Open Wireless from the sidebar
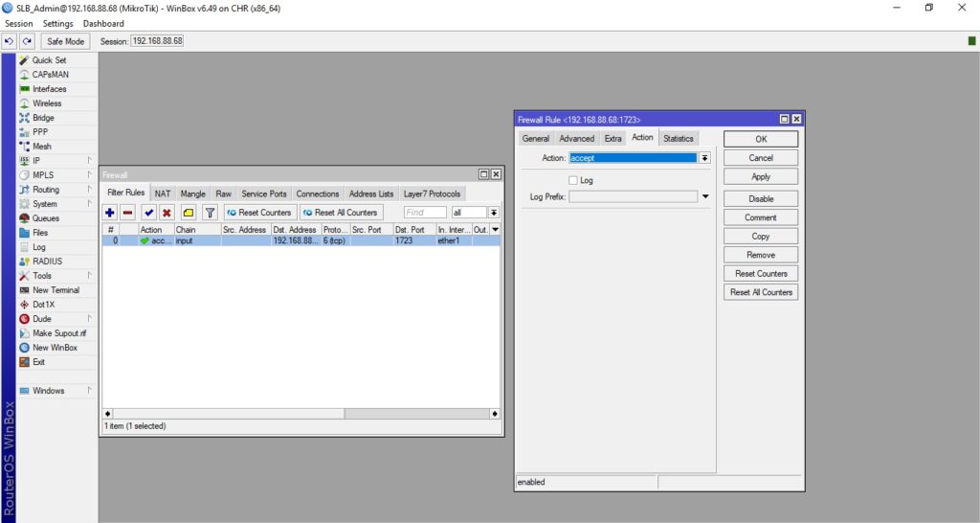The height and width of the screenshot is (523, 980). pos(47,103)
